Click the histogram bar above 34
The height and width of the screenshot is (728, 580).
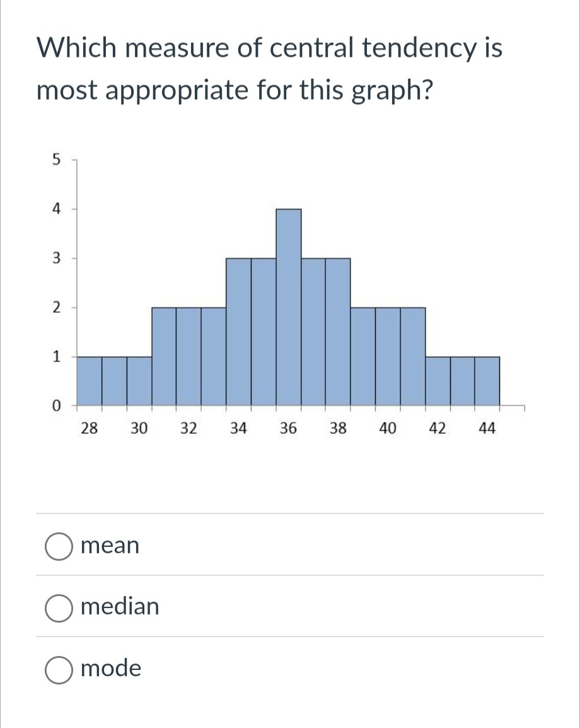(x=238, y=328)
